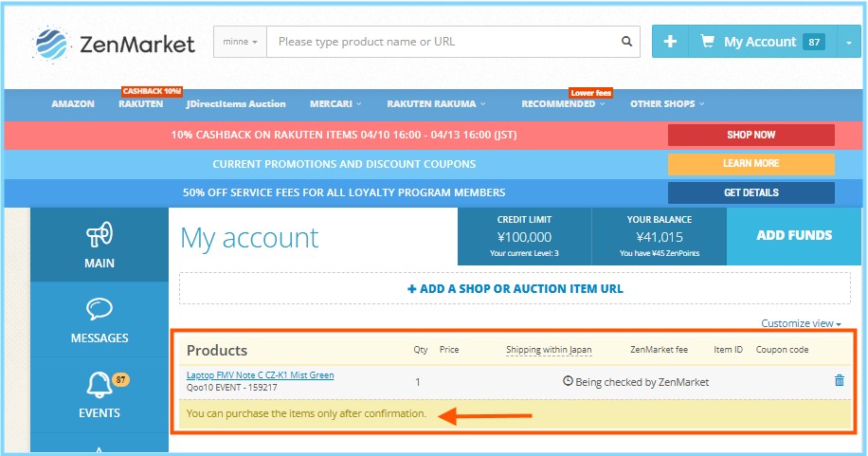868x456 pixels.
Task: Open Events bell sidebar item
Action: click(99, 394)
